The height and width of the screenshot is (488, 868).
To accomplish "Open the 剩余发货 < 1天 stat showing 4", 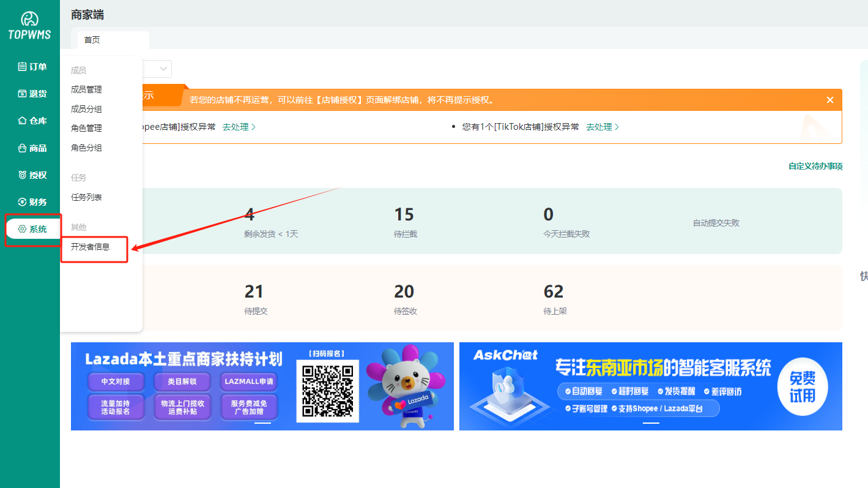I will coord(271,222).
